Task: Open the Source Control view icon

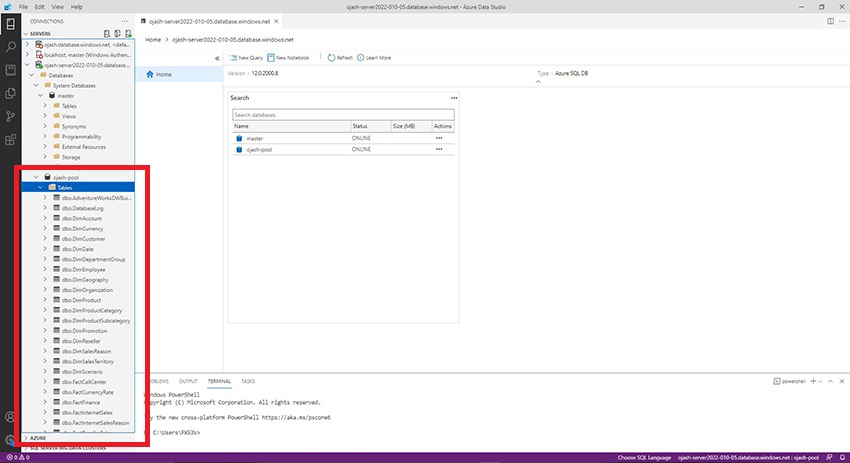Action: click(10, 116)
